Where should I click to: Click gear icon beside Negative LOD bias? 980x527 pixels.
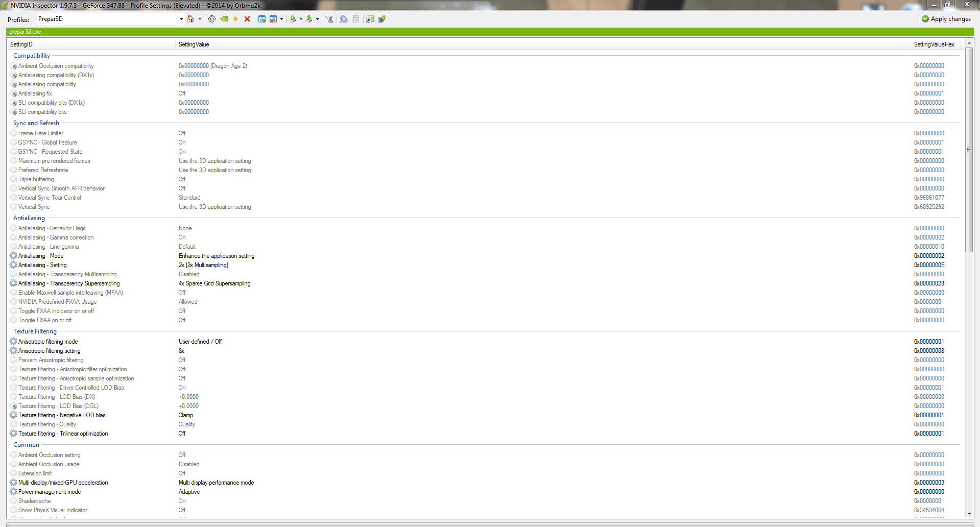pyautogui.click(x=14, y=415)
